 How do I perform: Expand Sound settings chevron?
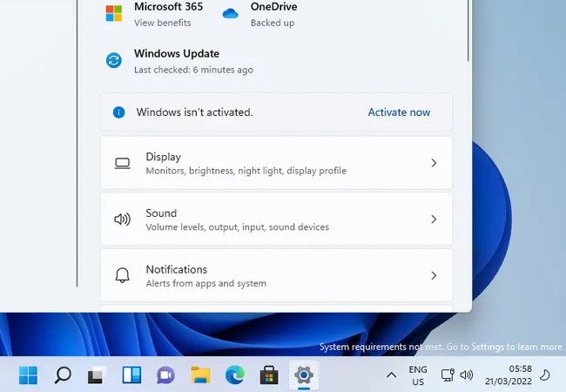click(x=434, y=220)
